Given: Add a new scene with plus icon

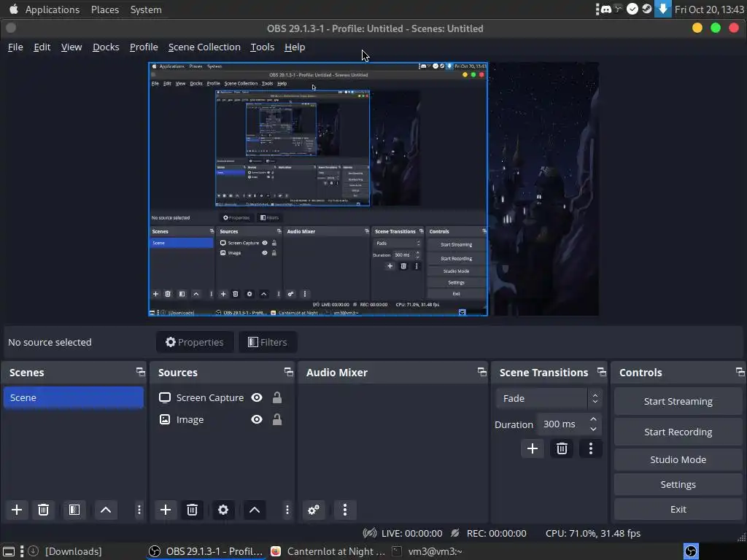Looking at the screenshot, I should coord(17,510).
